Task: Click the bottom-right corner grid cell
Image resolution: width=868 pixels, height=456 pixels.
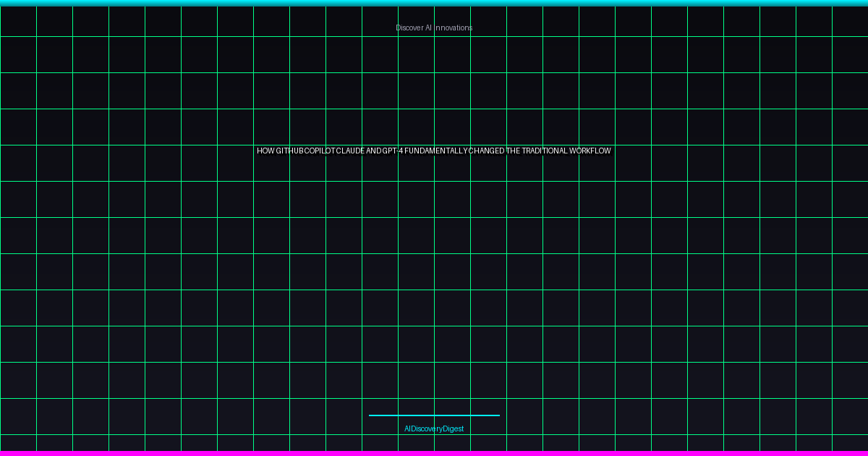Action: click(x=850, y=442)
